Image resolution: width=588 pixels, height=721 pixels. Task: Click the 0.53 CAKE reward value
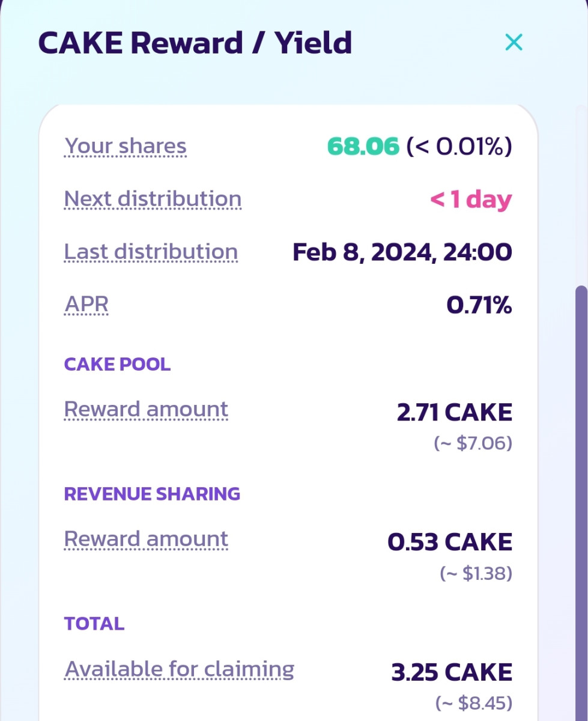(450, 543)
